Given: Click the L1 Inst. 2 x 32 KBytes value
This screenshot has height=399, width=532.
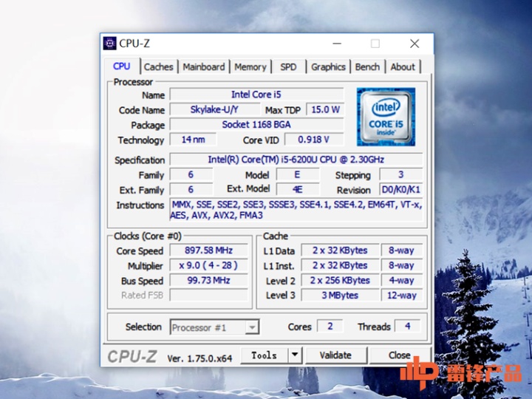Looking at the screenshot, I should (x=340, y=265).
